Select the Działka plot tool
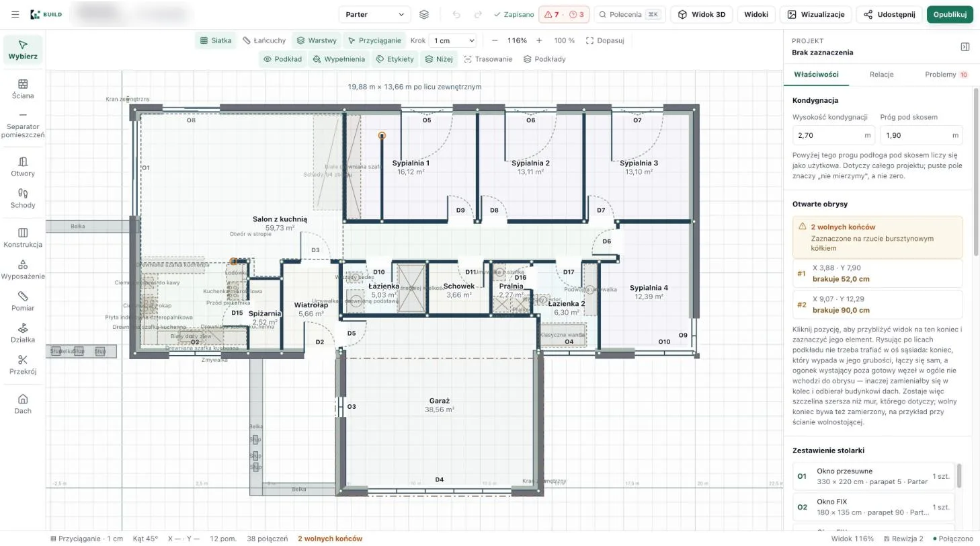The width and height of the screenshot is (980, 546). [x=23, y=333]
